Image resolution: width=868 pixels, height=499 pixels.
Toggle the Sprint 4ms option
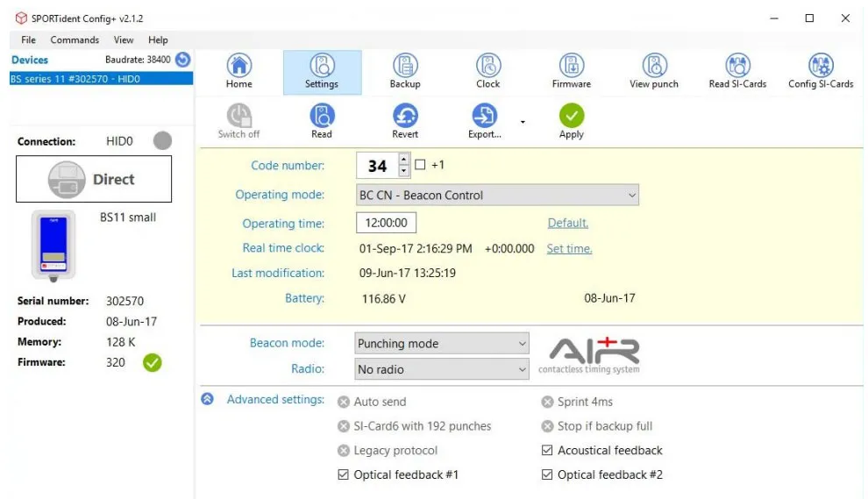point(547,402)
